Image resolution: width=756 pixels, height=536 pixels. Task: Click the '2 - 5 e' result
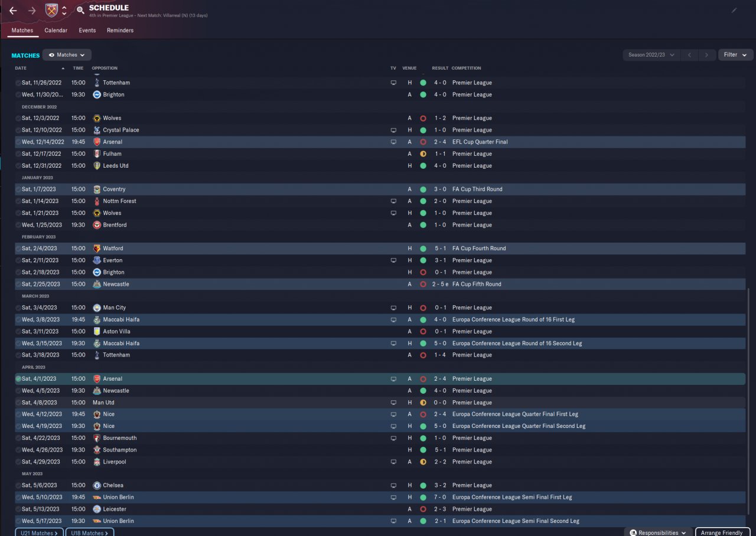[440, 284]
